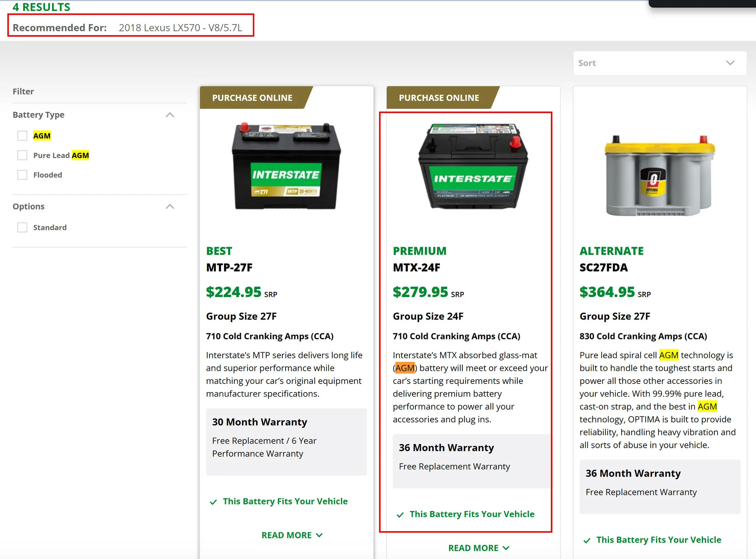Open the Optima SC27FDA battery image
The height and width of the screenshot is (559, 756).
pyautogui.click(x=659, y=175)
